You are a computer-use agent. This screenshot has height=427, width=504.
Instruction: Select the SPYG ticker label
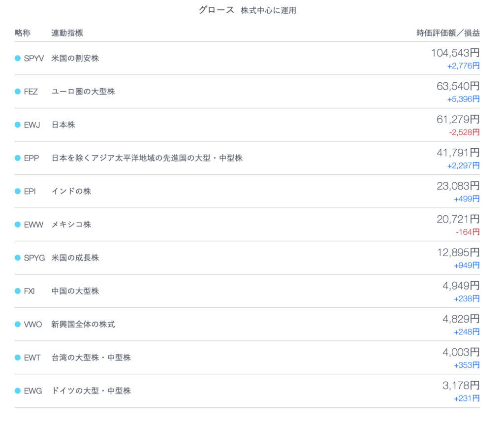pyautogui.click(x=34, y=258)
